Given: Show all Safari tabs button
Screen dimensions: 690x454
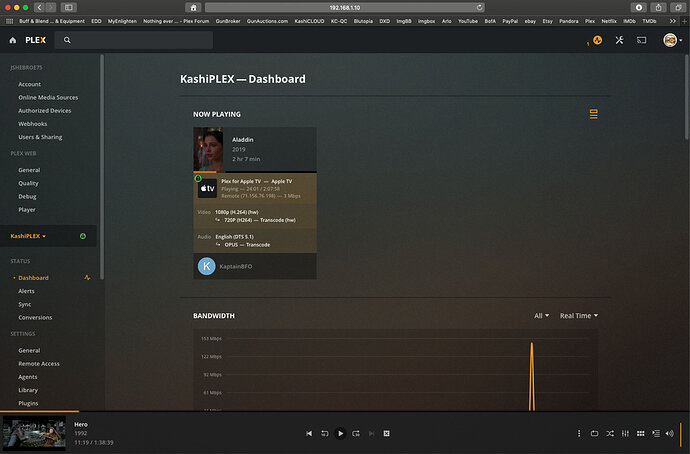Looking at the screenshot, I should [678, 7].
